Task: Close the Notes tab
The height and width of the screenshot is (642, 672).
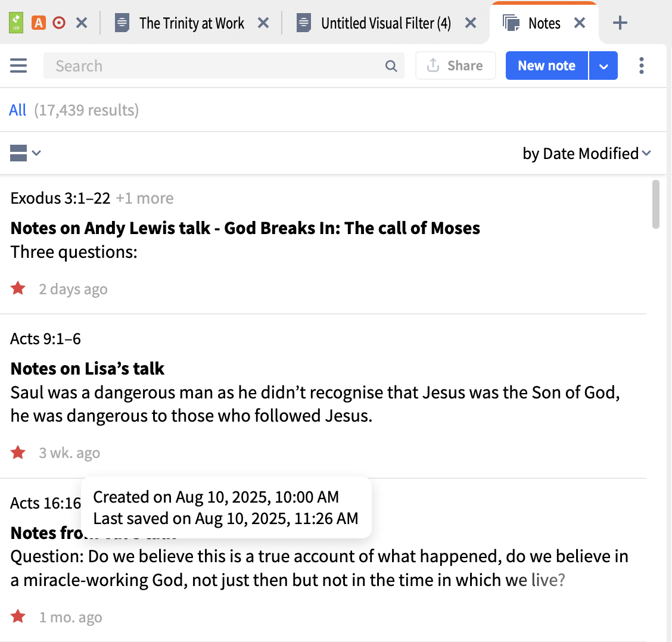Action: (x=580, y=23)
